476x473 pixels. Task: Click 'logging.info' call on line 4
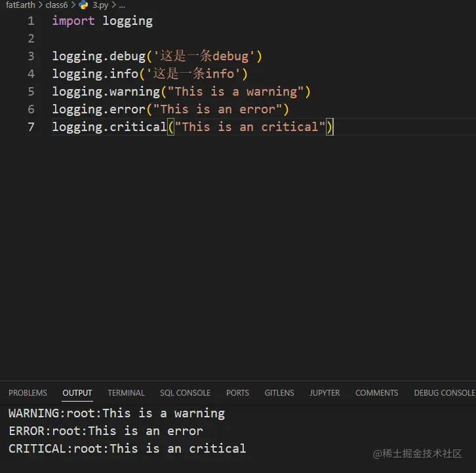pyautogui.click(x=95, y=74)
